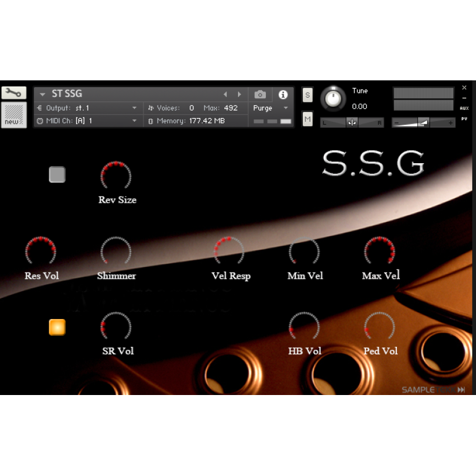The width and height of the screenshot is (476, 476).
Task: Click the Memory value 177.42 MB
Action: pos(206,121)
